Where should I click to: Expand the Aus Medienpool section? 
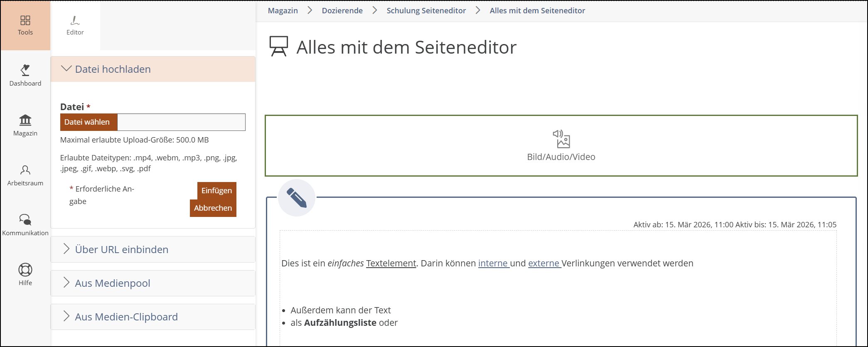113,283
